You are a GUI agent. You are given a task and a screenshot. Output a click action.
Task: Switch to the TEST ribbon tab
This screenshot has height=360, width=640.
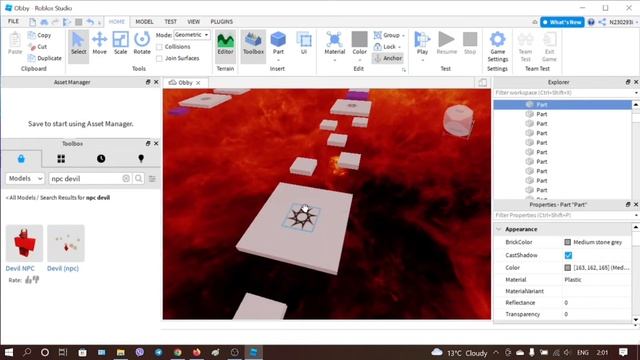pyautogui.click(x=170, y=22)
